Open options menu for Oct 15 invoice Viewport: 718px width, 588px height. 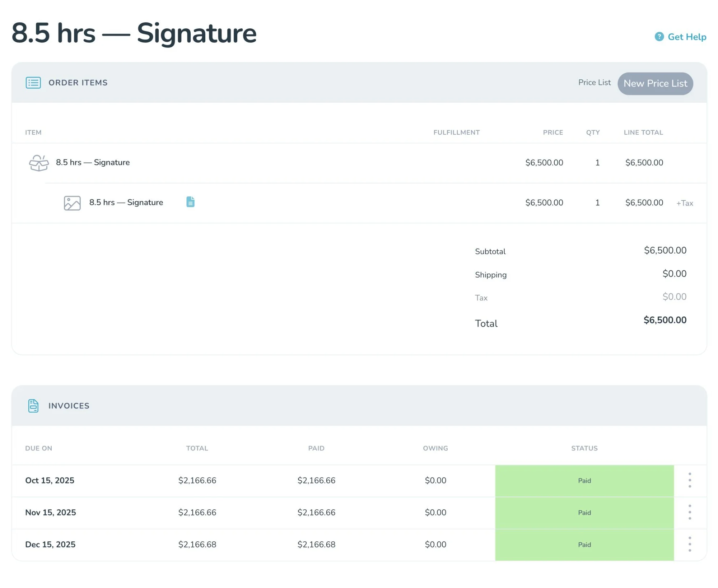(x=690, y=480)
